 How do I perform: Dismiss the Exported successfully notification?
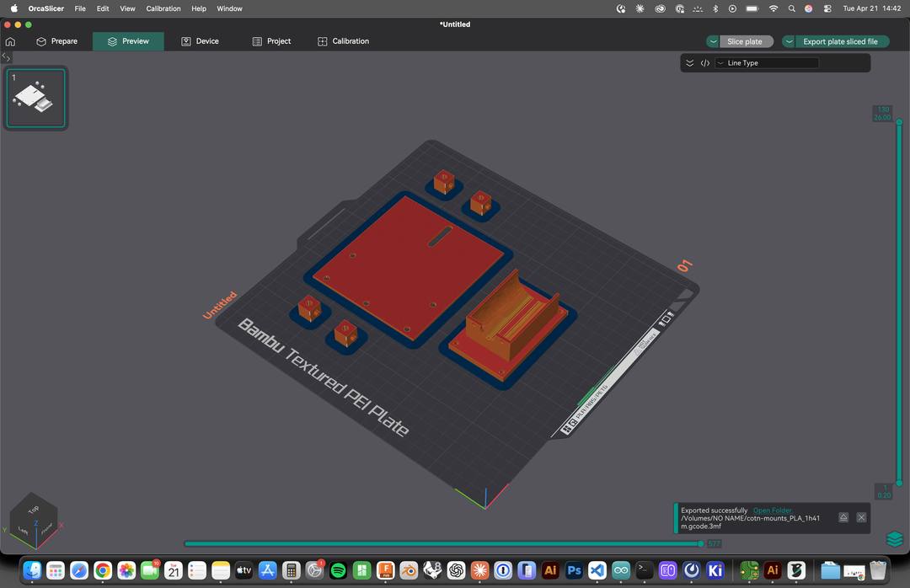pos(861,517)
